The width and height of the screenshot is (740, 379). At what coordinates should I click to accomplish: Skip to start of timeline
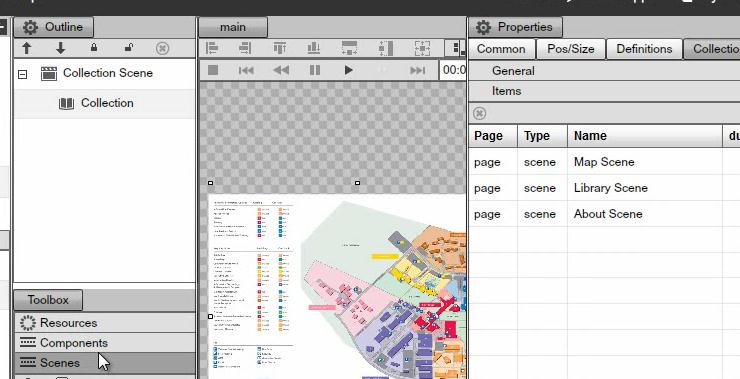click(x=246, y=70)
